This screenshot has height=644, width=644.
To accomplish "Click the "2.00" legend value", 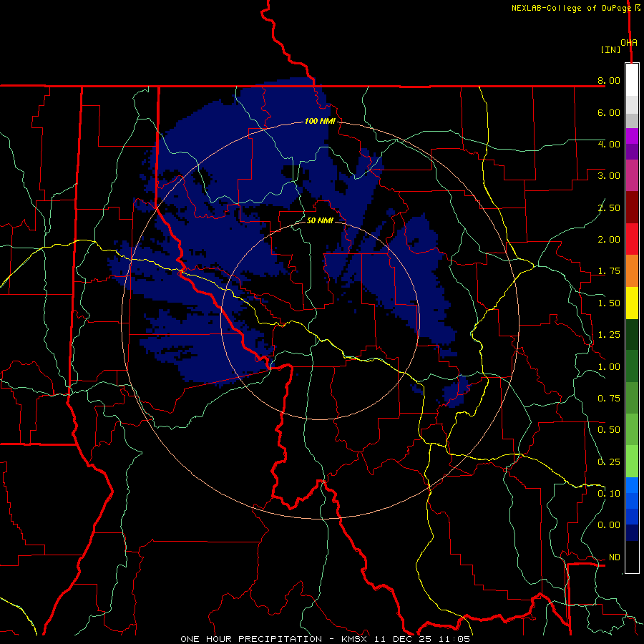I will point(609,240).
